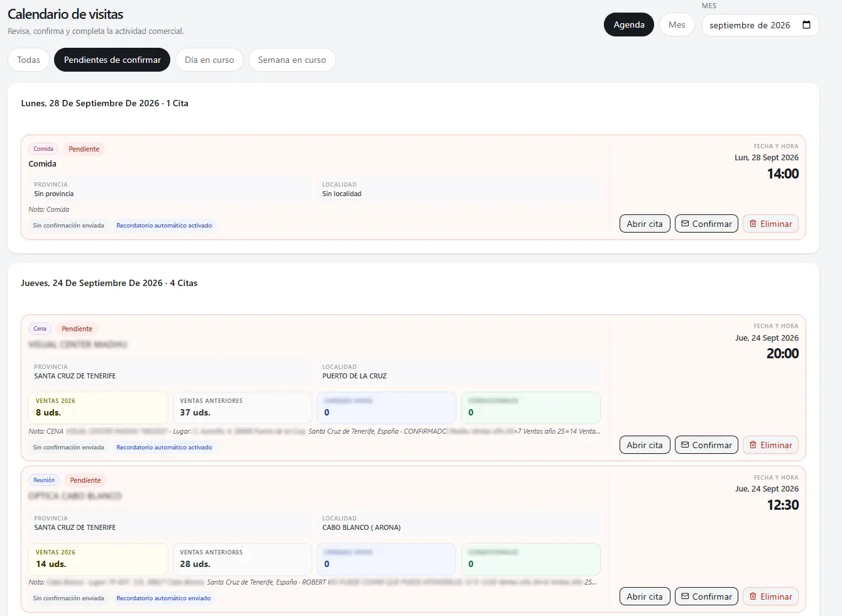The width and height of the screenshot is (842, 616).
Task: Click 'Ventas anteriores 37 uds.' box
Action: click(243, 407)
